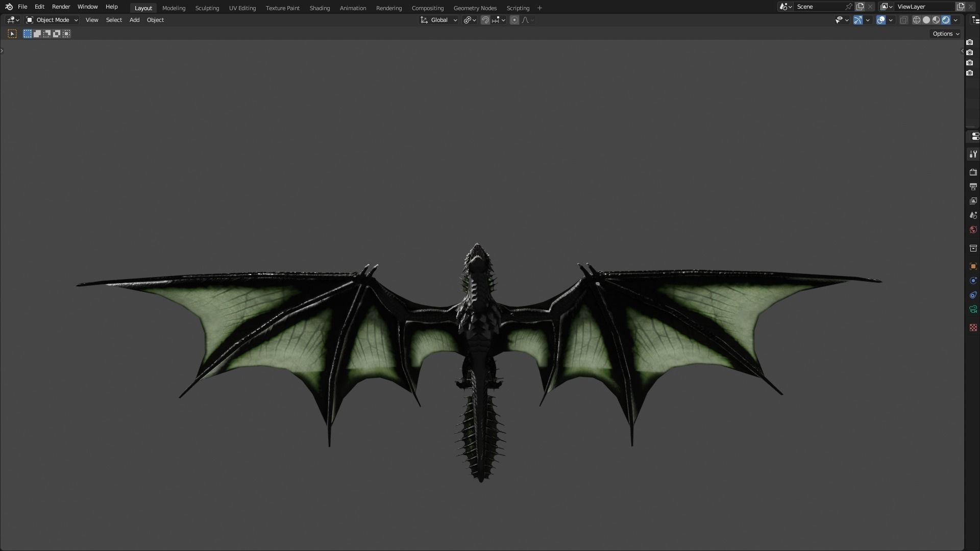This screenshot has width=980, height=551.
Task: Open the viewport shading options dropdown
Action: [955, 20]
